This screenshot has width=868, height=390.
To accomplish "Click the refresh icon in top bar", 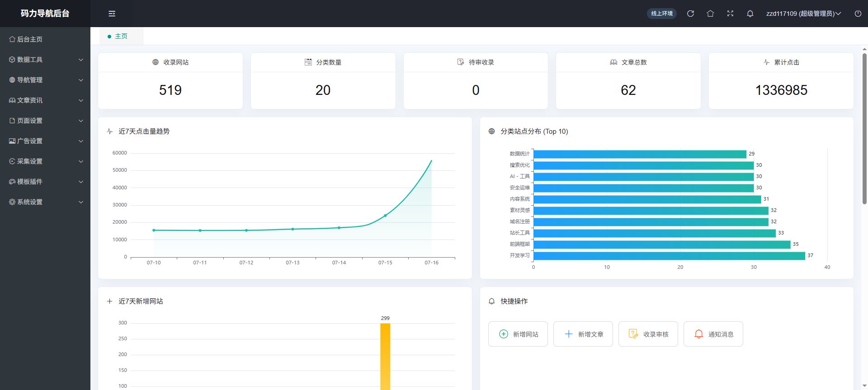I will tap(690, 14).
